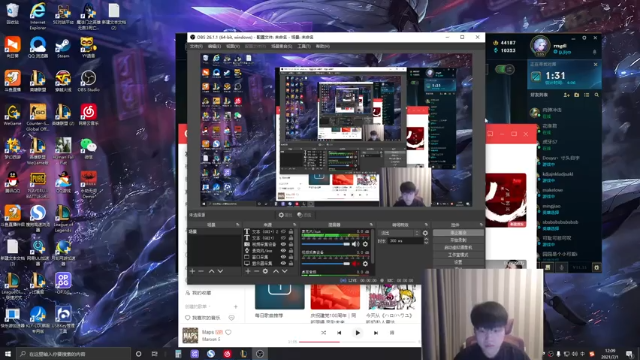Open Recycle Bin on desktop
Image resolution: width=640 pixels, height=360 pixels.
(x=12, y=14)
